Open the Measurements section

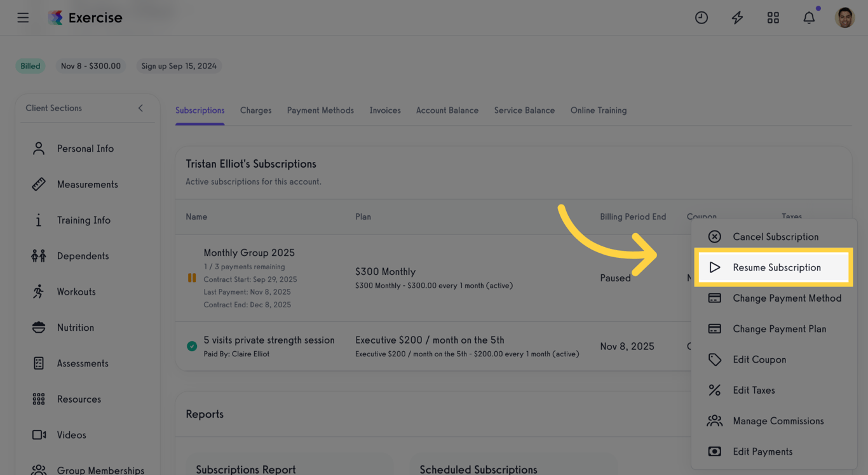click(x=87, y=184)
